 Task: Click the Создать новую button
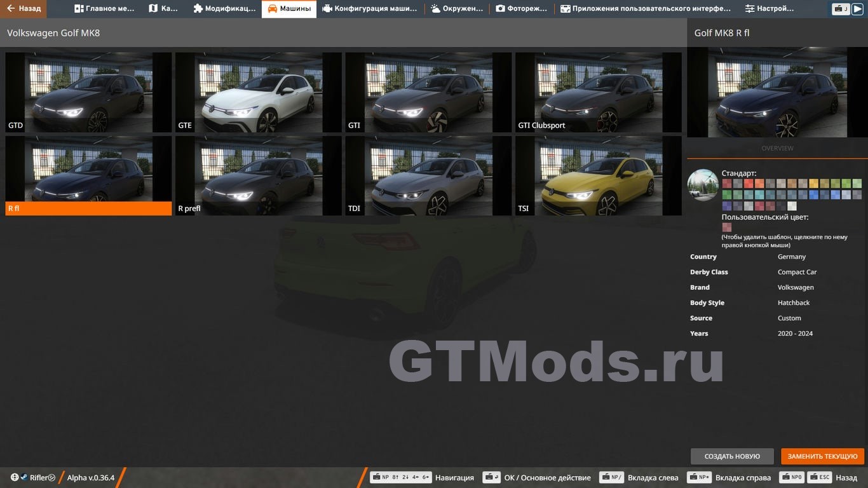point(732,456)
